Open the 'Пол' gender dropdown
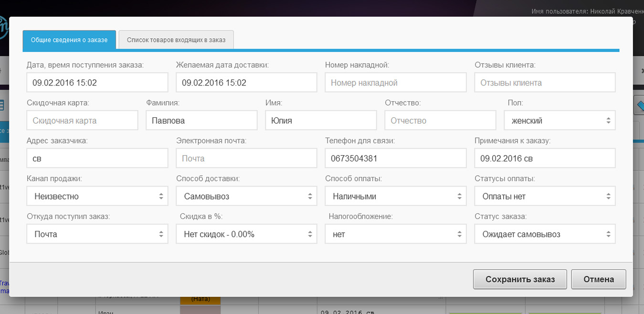This screenshot has width=644, height=314. [x=560, y=121]
